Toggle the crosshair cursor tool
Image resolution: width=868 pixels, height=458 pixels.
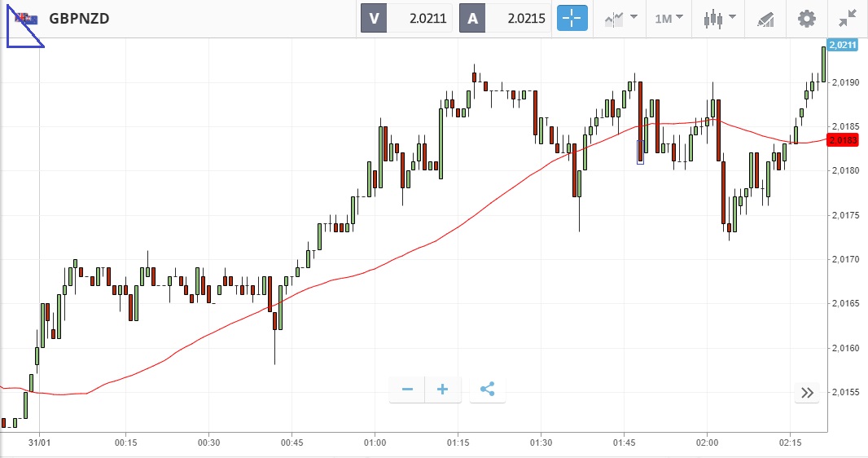click(x=572, y=18)
